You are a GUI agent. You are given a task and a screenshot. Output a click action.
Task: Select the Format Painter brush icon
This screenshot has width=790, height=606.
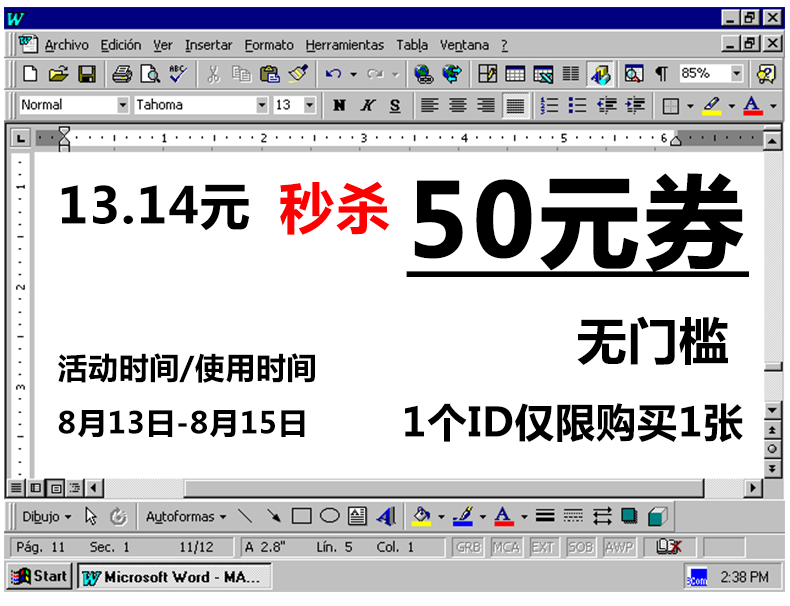pyautogui.click(x=298, y=74)
